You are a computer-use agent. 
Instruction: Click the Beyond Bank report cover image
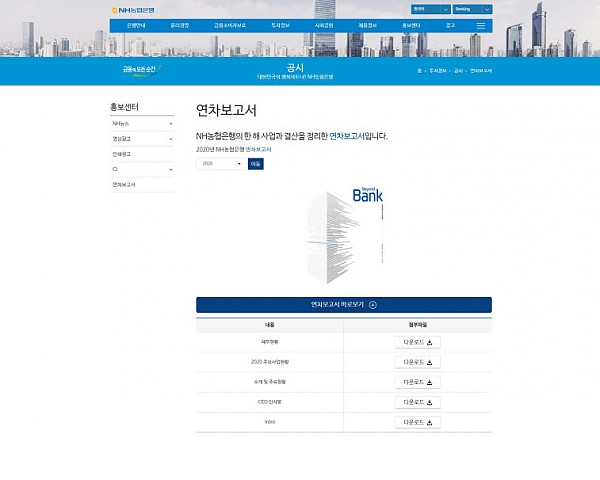click(x=345, y=235)
